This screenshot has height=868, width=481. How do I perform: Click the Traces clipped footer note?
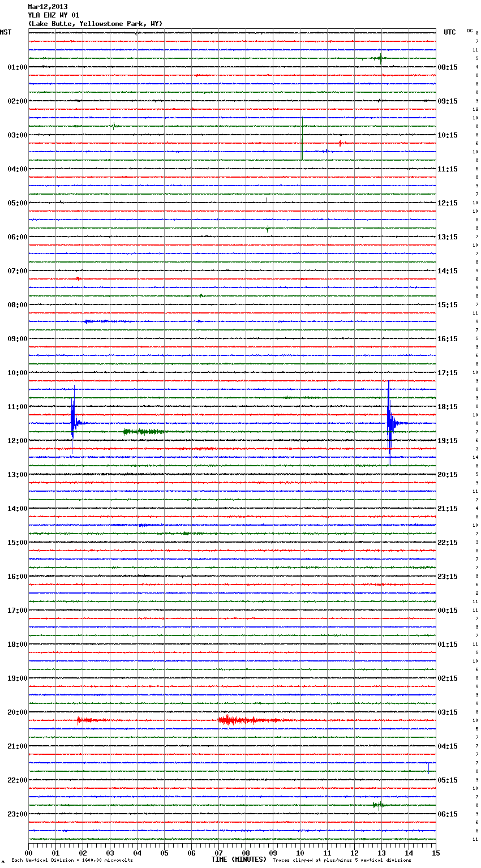point(342,861)
